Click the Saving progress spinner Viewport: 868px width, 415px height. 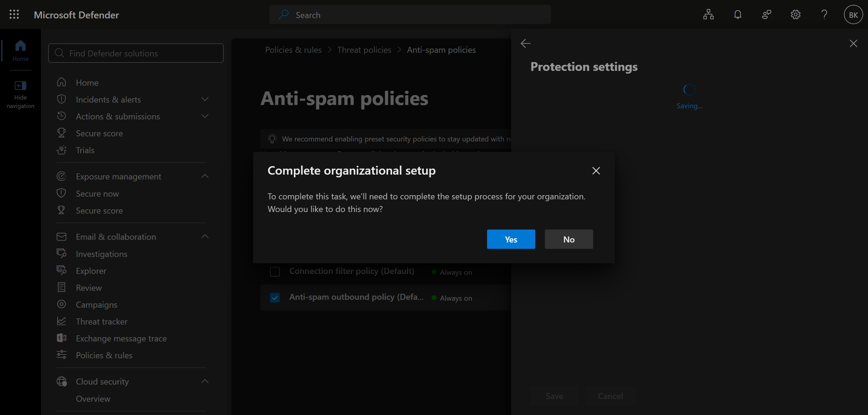tap(689, 89)
